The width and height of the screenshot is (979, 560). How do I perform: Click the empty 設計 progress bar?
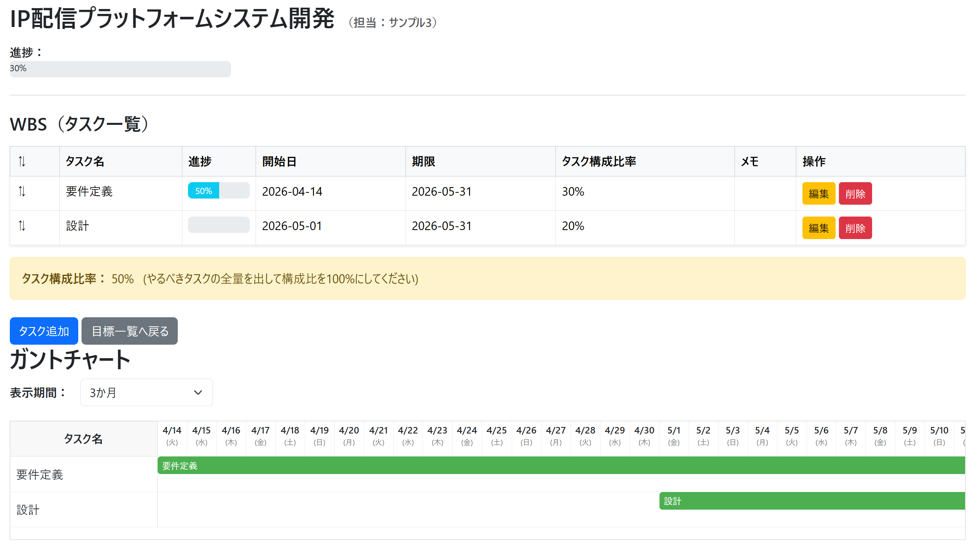[x=218, y=225]
